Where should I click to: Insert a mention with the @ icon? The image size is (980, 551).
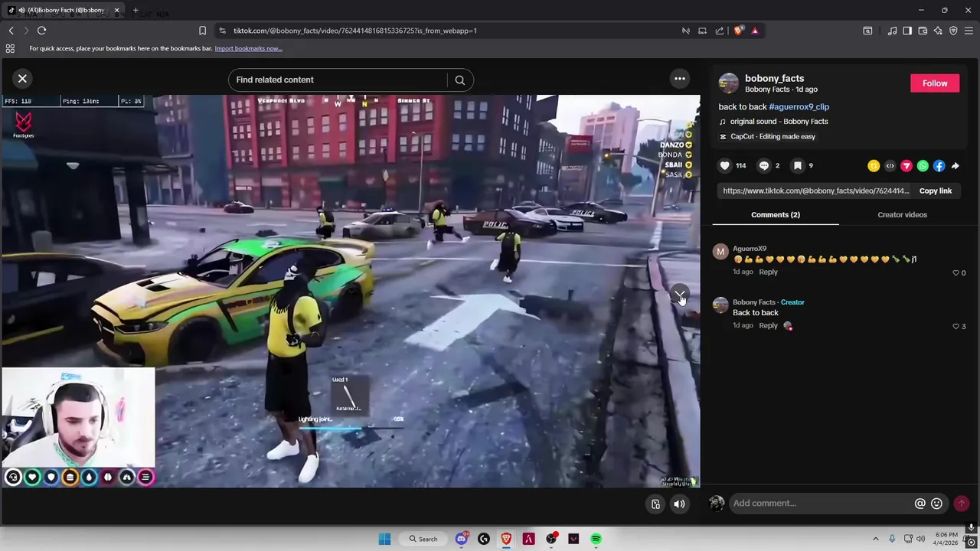(x=920, y=504)
